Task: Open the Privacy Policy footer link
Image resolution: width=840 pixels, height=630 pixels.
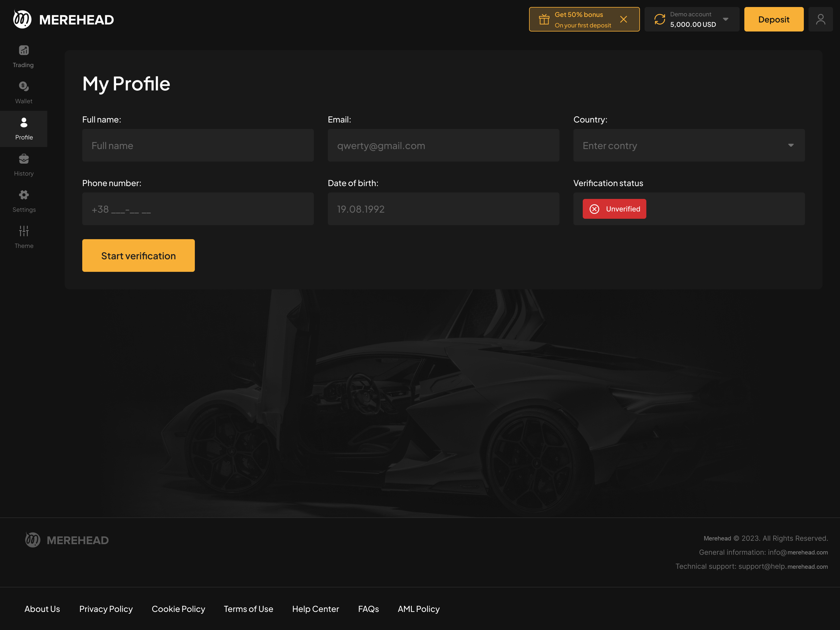Action: coord(106,609)
